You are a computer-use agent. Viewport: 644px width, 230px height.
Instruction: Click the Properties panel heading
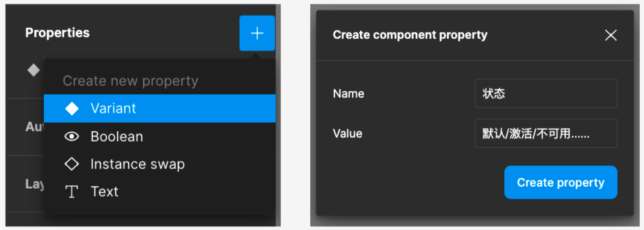coord(57,33)
